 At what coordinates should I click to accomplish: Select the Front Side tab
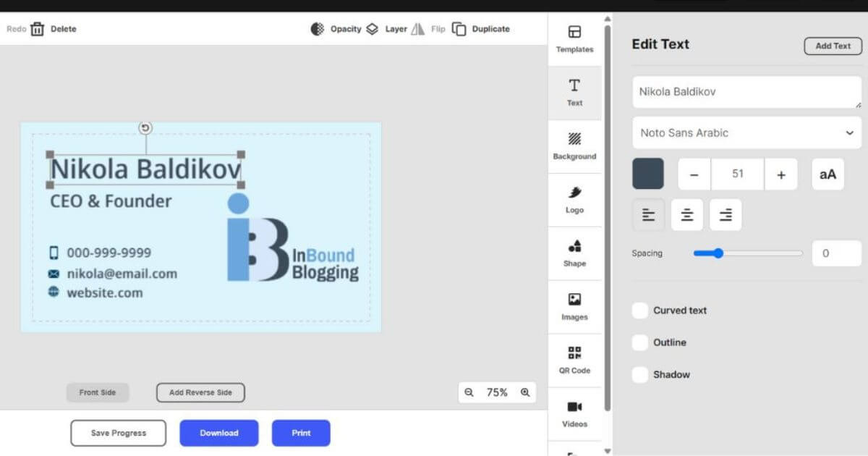[98, 392]
